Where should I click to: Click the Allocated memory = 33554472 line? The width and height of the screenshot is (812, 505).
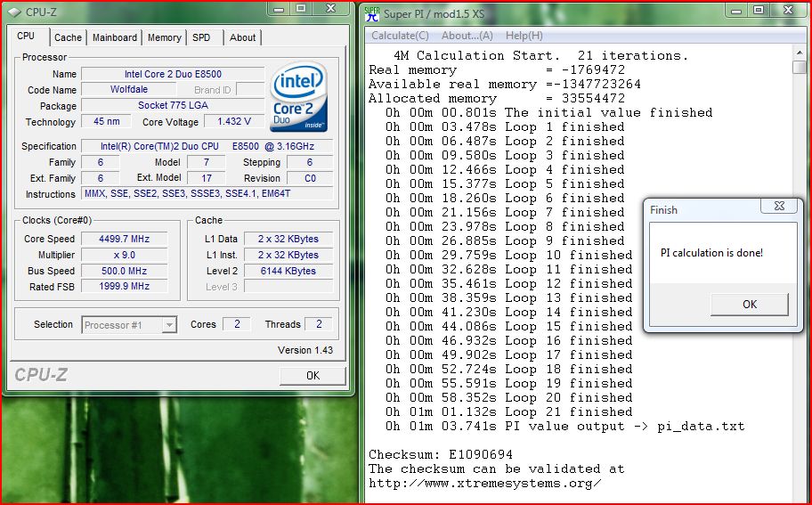tap(497, 98)
